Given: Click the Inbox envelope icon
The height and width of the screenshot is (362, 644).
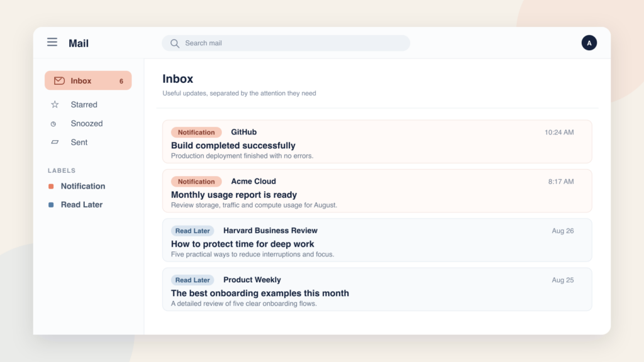Looking at the screenshot, I should pos(59,80).
